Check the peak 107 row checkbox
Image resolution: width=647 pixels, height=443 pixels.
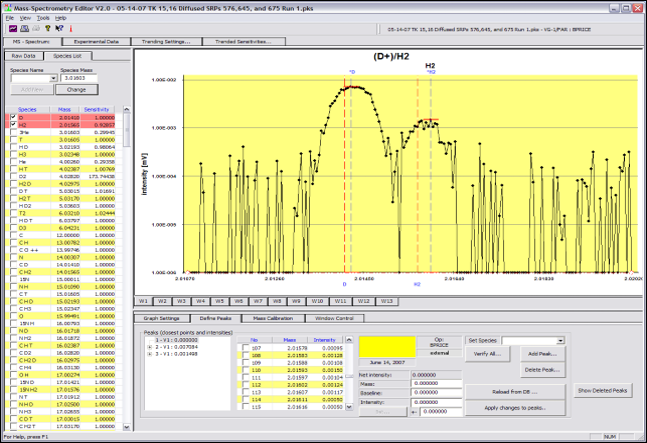tap(246, 345)
